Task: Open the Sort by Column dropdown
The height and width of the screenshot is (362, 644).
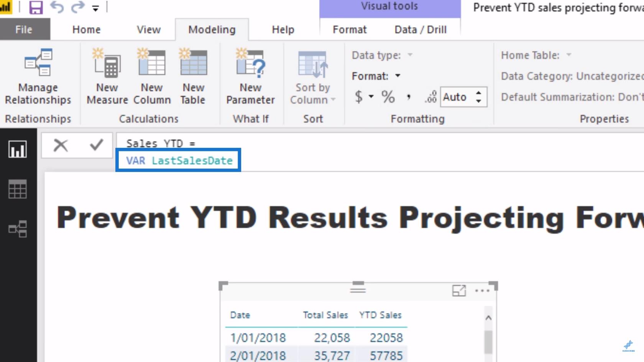Action: [313, 77]
